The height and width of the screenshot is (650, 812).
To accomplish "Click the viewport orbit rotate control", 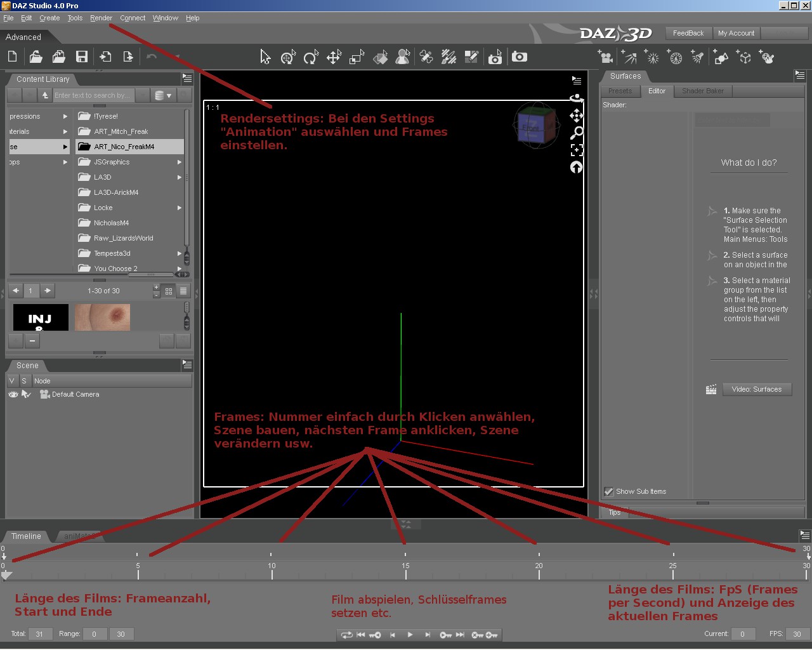I will (576, 98).
